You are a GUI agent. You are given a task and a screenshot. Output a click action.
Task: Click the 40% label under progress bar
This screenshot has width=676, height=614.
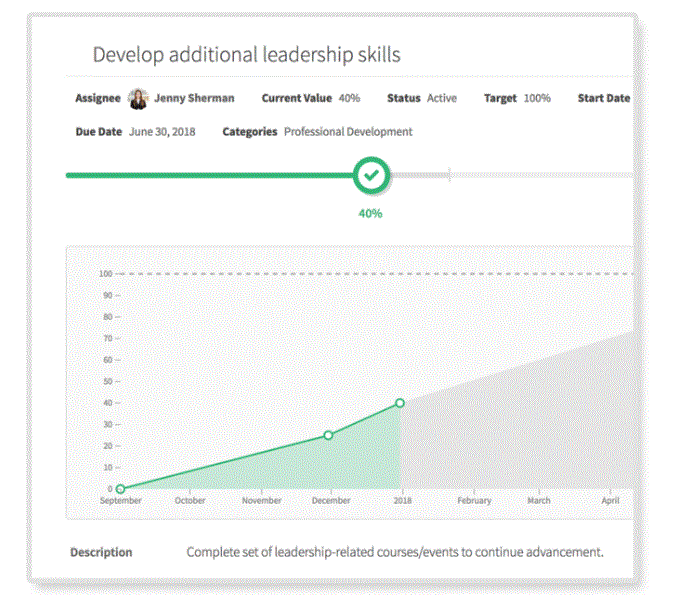tap(371, 213)
